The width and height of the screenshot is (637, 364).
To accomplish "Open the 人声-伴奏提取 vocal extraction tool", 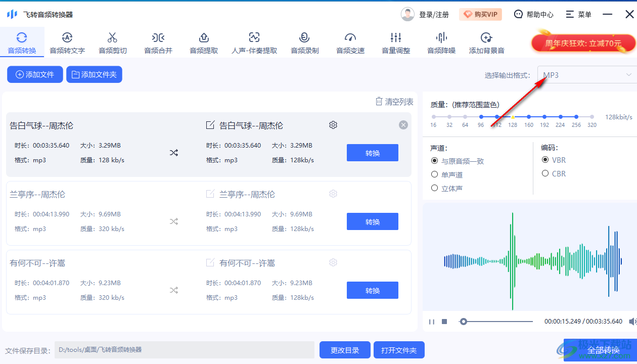I will tap(254, 42).
